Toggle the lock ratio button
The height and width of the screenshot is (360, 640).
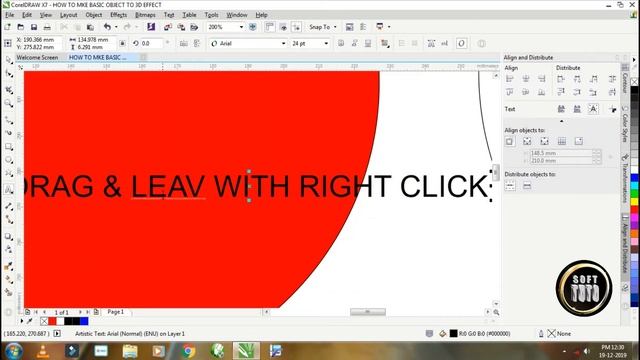(122, 43)
